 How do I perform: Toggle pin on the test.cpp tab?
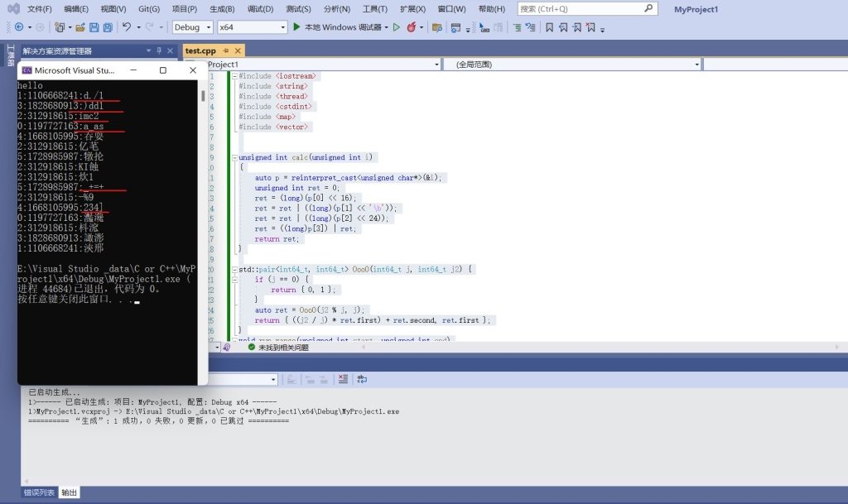(225, 50)
